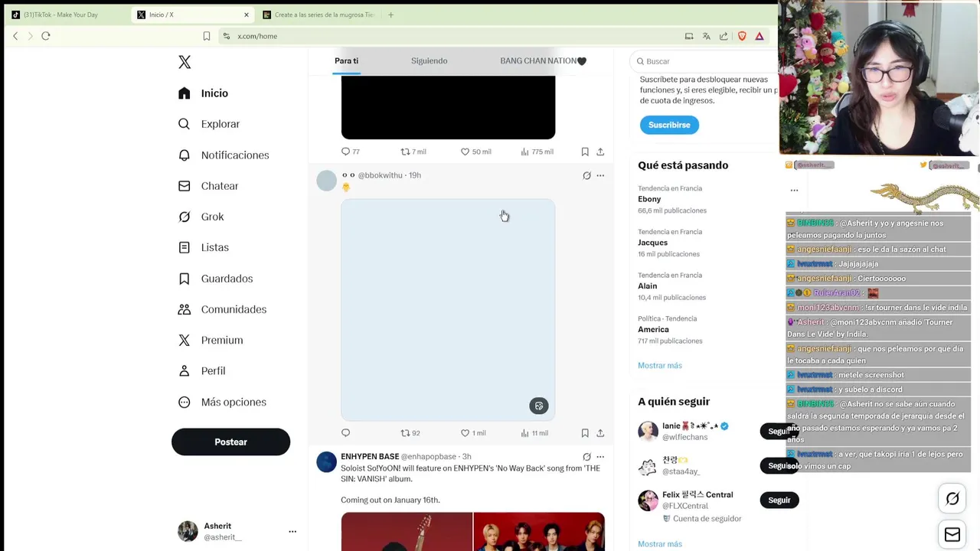The height and width of the screenshot is (551, 980).
Task: Open the America politics trend
Action: tap(653, 330)
